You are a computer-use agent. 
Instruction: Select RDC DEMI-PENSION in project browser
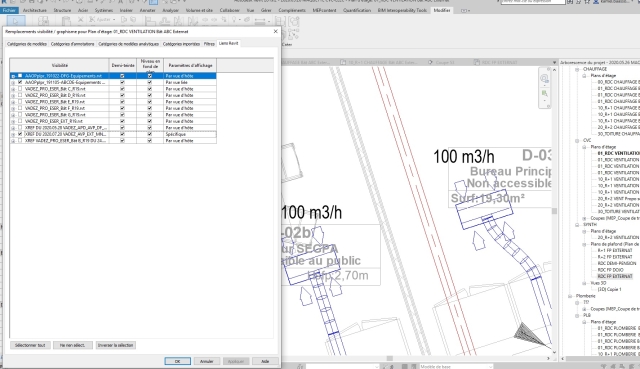tap(616, 263)
